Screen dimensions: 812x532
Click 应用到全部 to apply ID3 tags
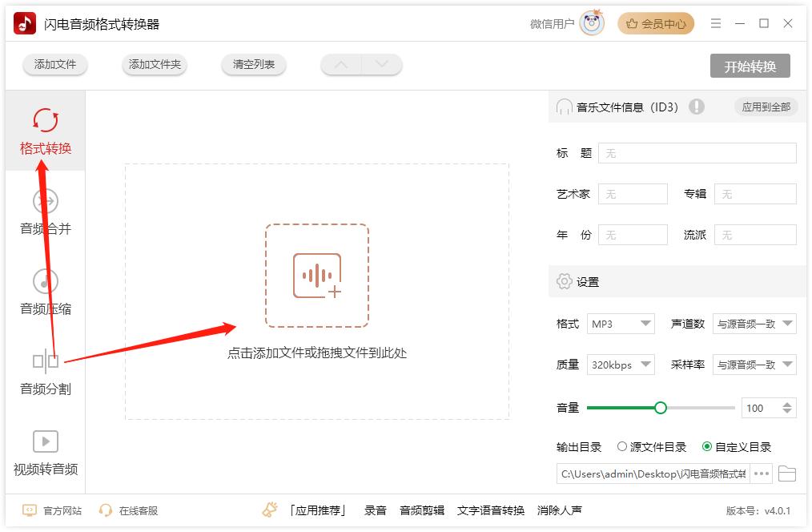coord(765,106)
